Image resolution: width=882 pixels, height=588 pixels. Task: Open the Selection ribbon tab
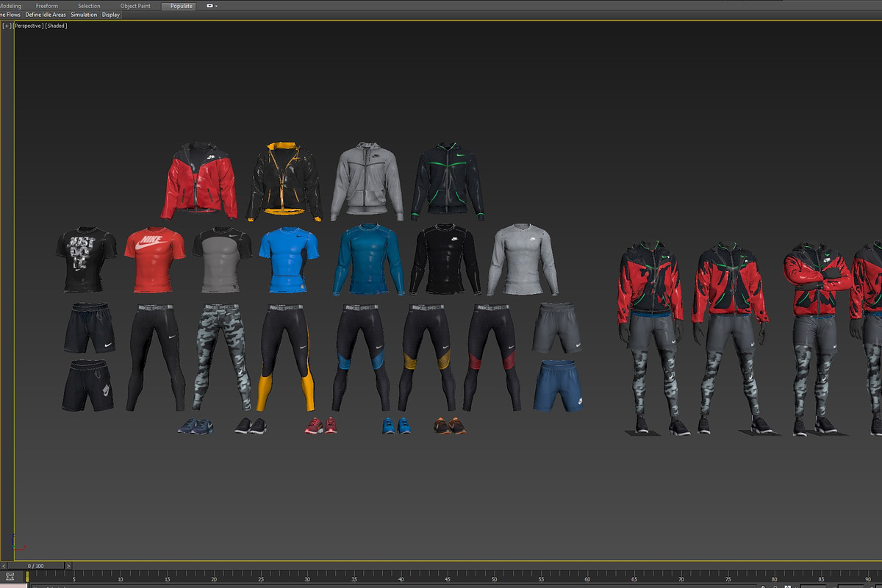point(89,6)
